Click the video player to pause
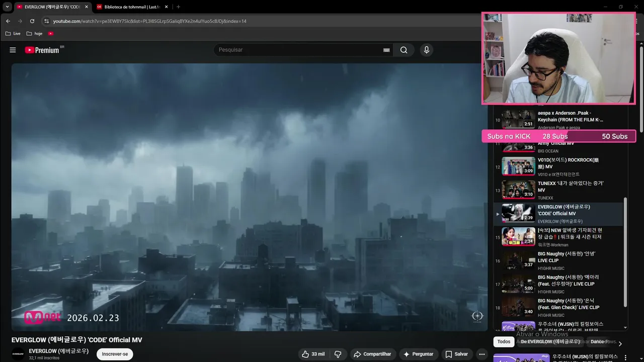Screen dimensions: 644x362 pyautogui.click(x=250, y=197)
